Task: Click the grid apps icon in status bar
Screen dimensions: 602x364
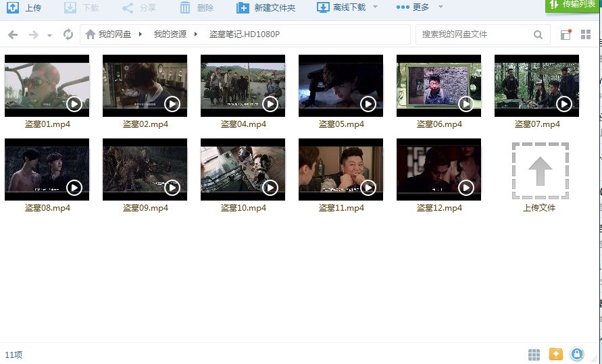Action: 534,355
